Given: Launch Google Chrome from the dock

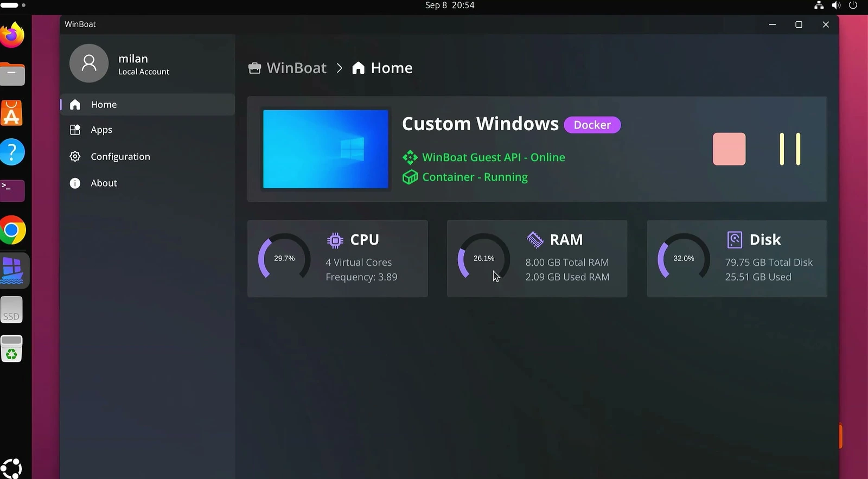Looking at the screenshot, I should click(12, 231).
